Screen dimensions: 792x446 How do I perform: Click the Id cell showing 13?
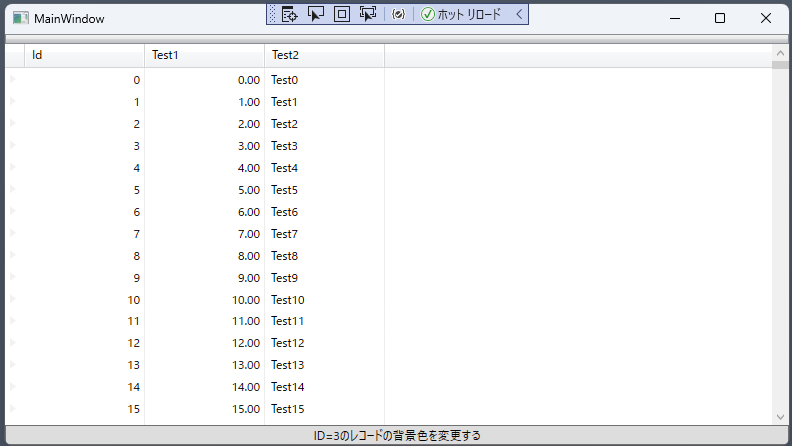[x=84, y=365]
